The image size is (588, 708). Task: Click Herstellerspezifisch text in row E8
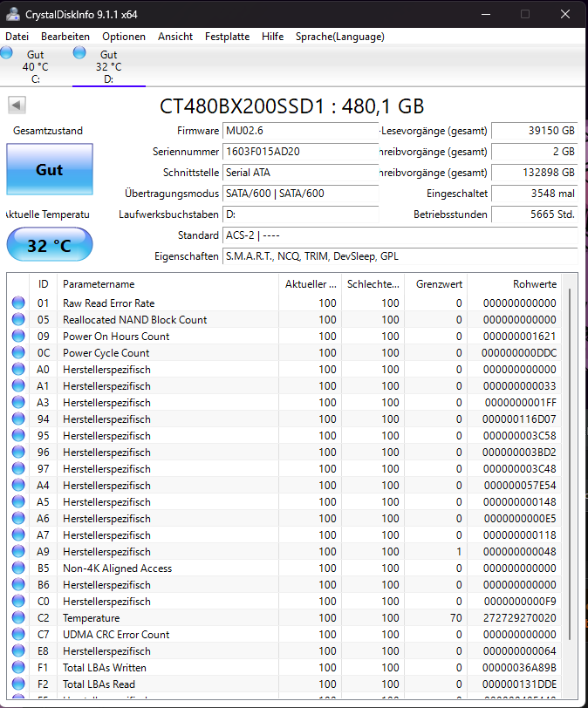point(106,650)
